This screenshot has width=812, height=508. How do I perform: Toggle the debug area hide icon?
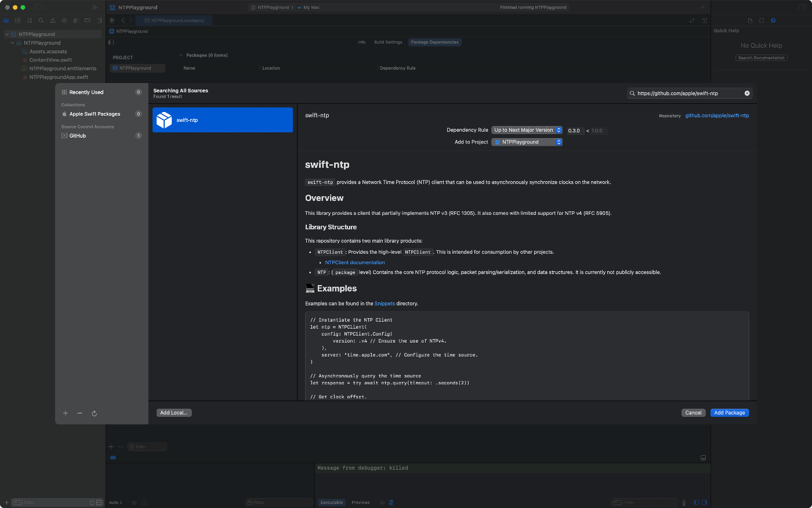[x=703, y=457]
